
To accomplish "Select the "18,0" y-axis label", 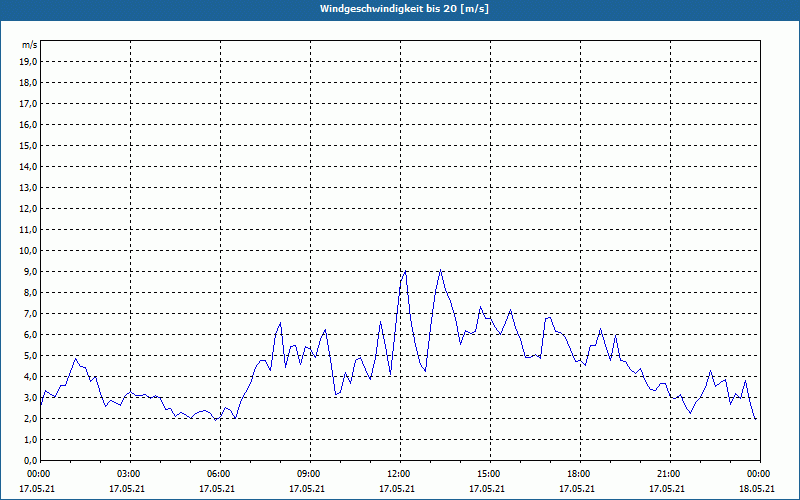I will click(28, 83).
